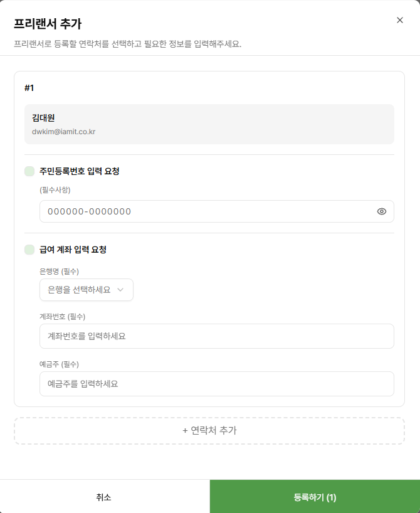
Task: Click the 주민등록번호 입력 요청 label text
Action: [x=80, y=171]
